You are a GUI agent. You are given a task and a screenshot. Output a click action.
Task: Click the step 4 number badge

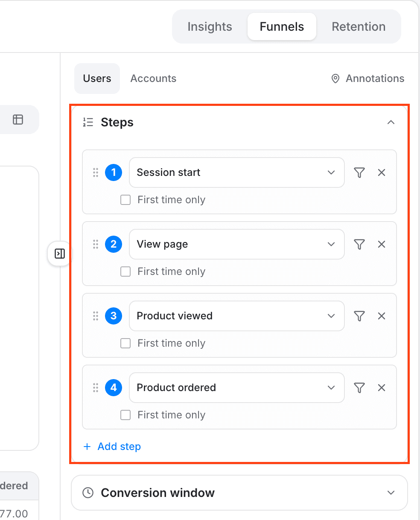(114, 388)
